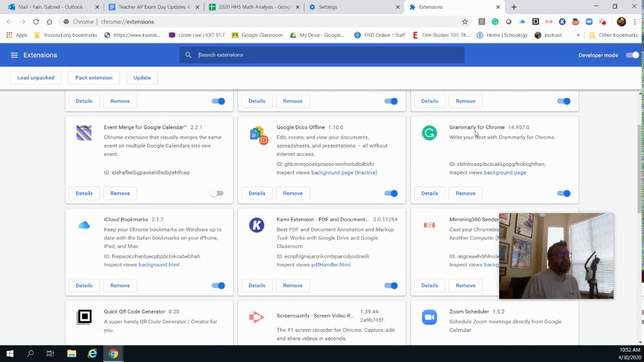Image resolution: width=644 pixels, height=362 pixels.
Task: Disable the Grammarly for Chrome extension
Action: [564, 193]
